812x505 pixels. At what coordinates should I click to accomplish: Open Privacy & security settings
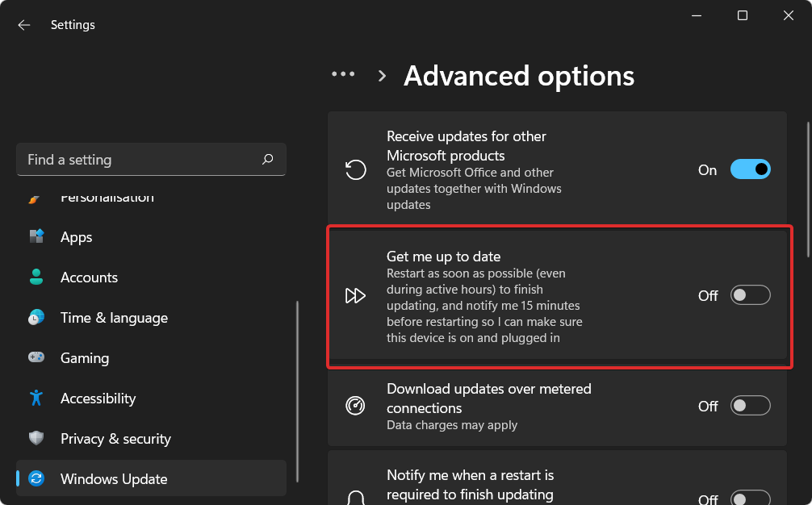click(x=151, y=438)
